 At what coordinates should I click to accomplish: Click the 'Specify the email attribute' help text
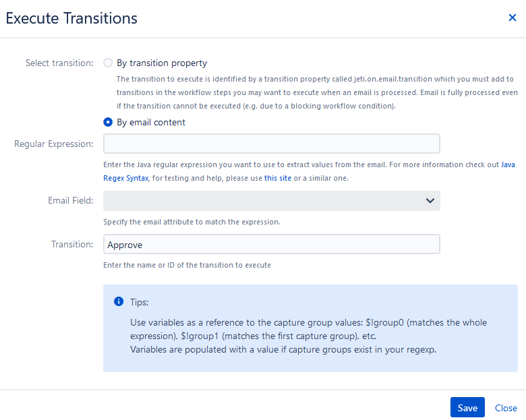point(192,222)
